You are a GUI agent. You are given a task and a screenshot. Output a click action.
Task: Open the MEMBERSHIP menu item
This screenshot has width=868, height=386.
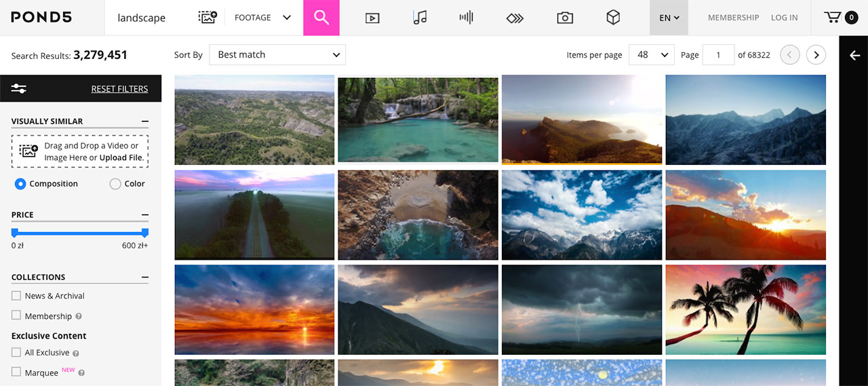(x=733, y=18)
